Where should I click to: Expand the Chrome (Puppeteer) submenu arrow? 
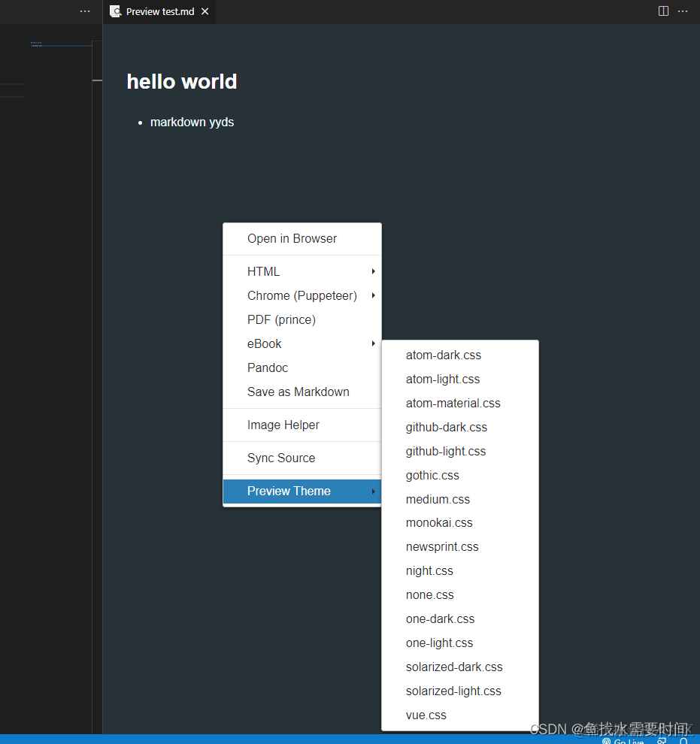pos(374,295)
